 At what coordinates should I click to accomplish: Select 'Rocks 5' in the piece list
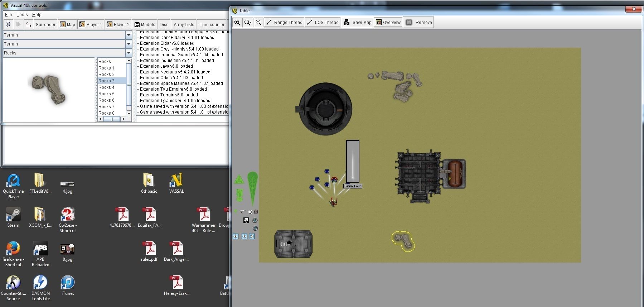112,93
